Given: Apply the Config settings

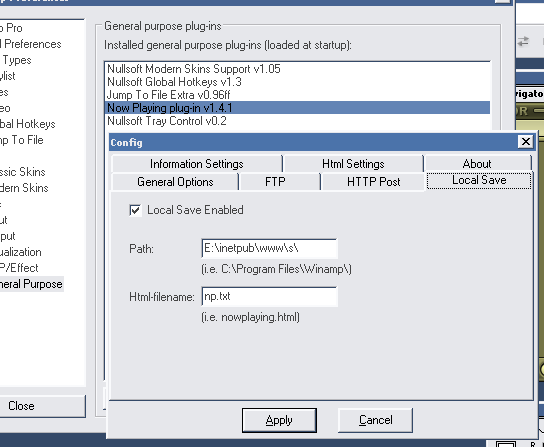Looking at the screenshot, I should tap(279, 420).
